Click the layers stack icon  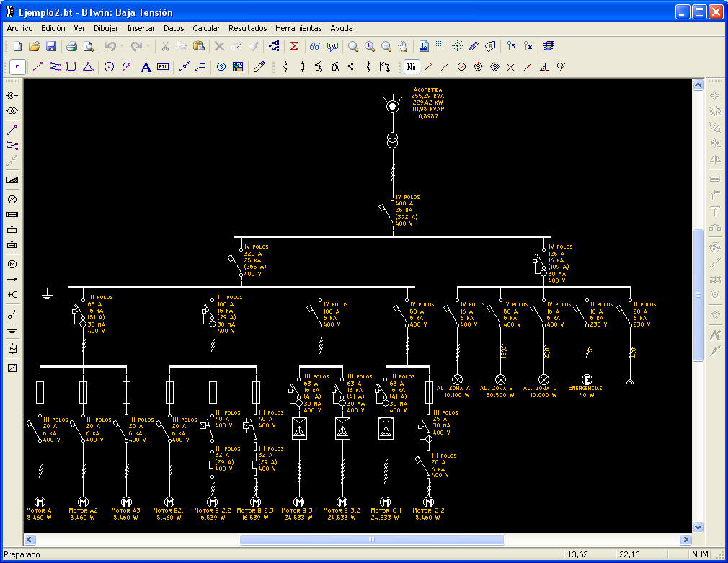549,46
